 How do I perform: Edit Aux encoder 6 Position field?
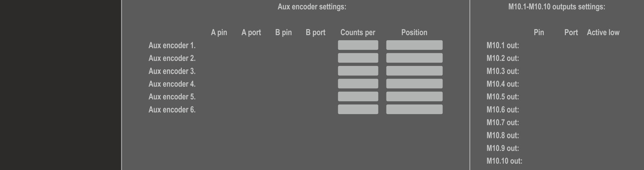click(x=414, y=109)
